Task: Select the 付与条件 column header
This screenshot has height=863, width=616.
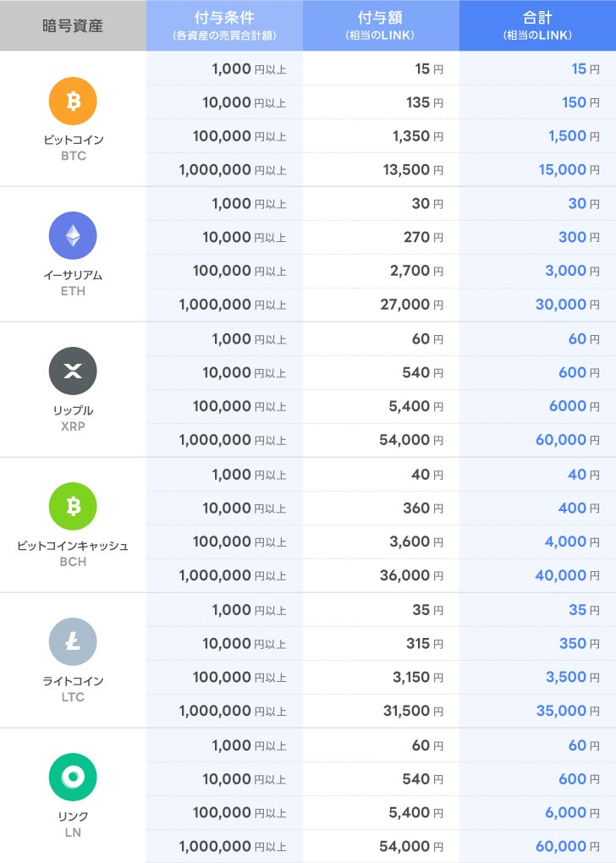Action: pos(223,25)
